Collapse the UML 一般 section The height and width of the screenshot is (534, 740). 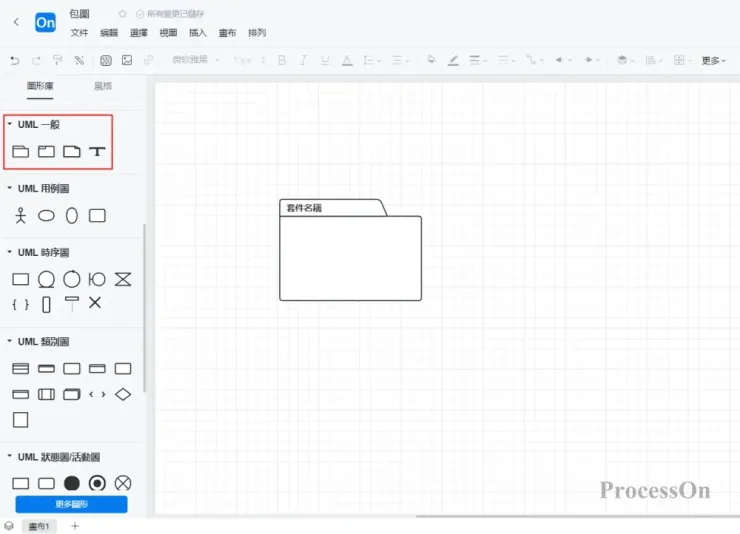(x=9, y=124)
